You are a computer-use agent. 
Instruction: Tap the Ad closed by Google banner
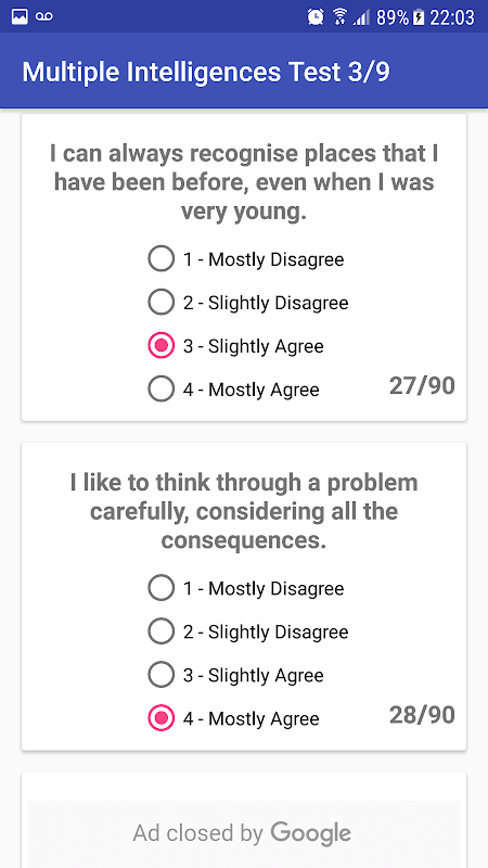242,833
